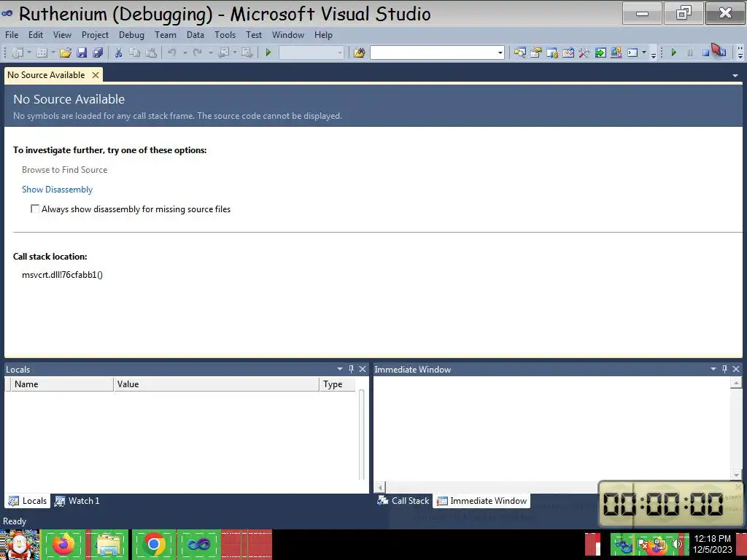747x560 pixels.
Task: Click Browse to Find Source link
Action: point(65,169)
